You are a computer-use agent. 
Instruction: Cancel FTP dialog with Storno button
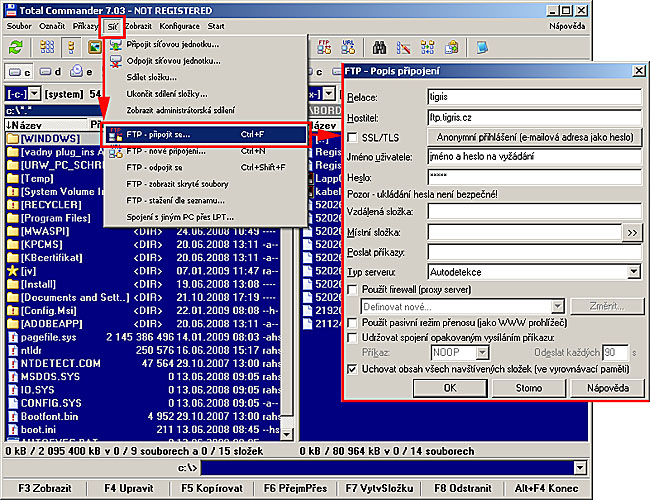point(529,388)
